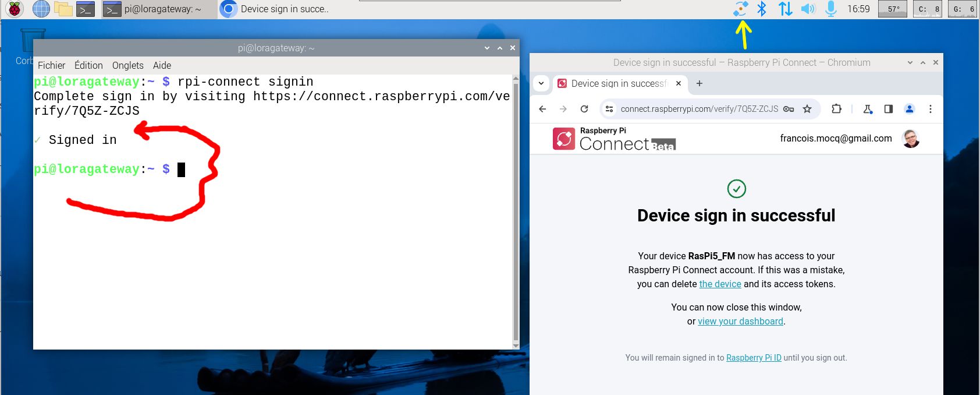Viewport: 980px width, 395px height.
Task: Open Raspberry Pi Connect tray icon
Action: pyautogui.click(x=740, y=9)
